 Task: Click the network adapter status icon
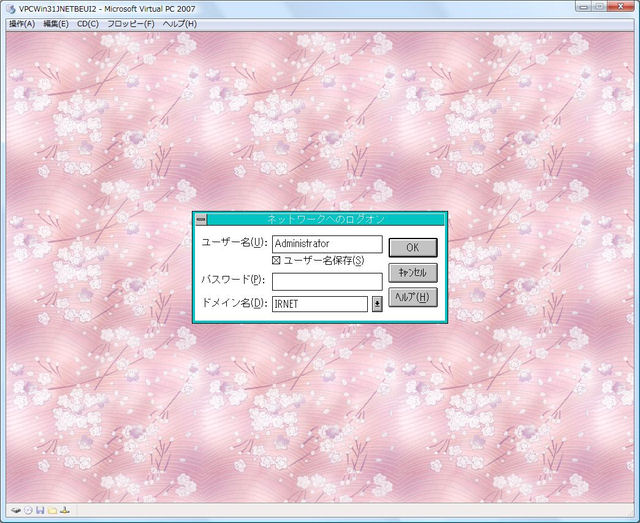(65, 510)
